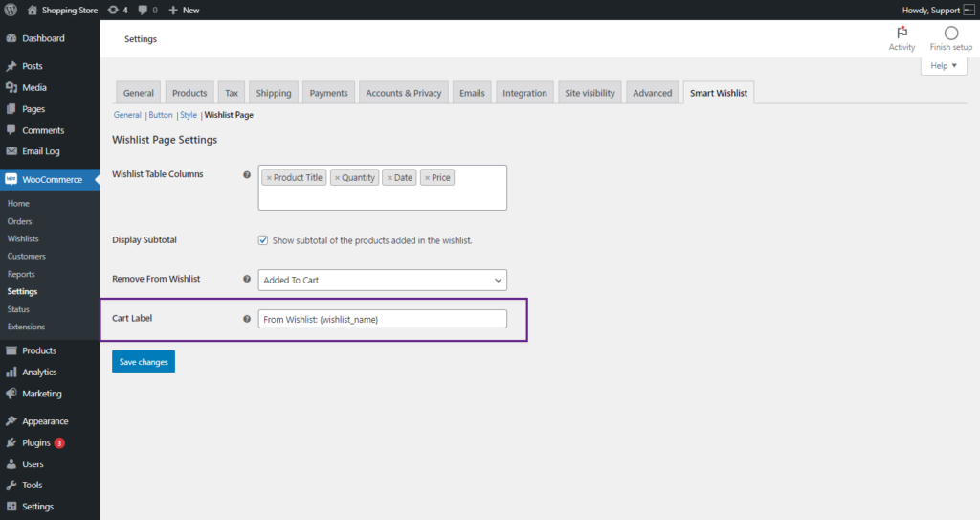The height and width of the screenshot is (520, 980).
Task: Open Status submenu item
Action: tap(18, 309)
